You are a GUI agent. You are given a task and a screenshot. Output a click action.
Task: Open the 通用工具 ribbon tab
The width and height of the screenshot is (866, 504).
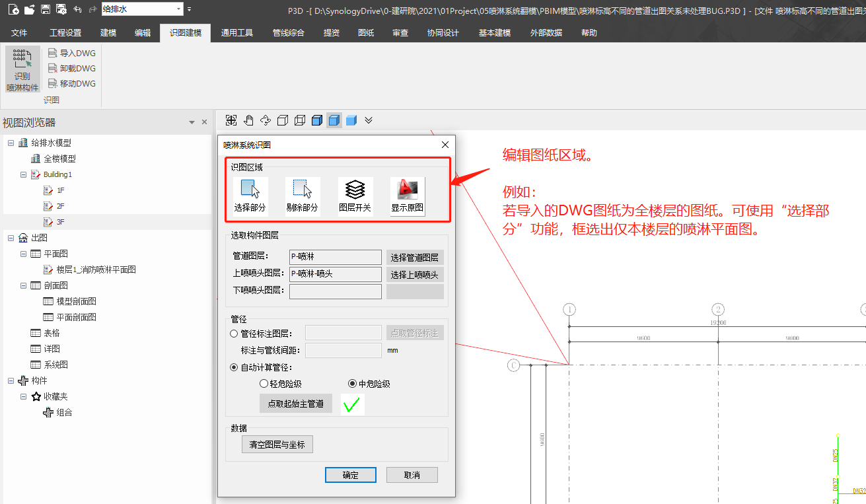[x=236, y=32]
